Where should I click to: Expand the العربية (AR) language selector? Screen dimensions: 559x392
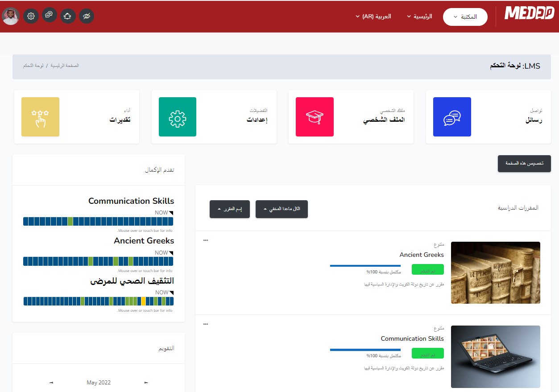tap(373, 17)
